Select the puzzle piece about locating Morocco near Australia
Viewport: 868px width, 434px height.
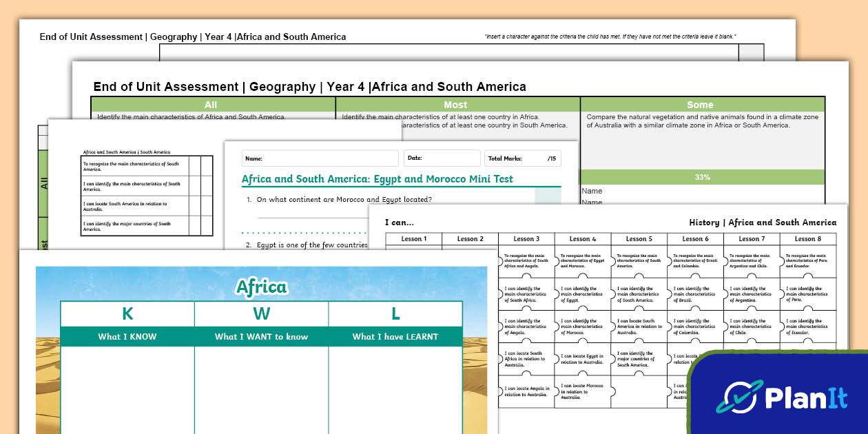[x=582, y=391]
